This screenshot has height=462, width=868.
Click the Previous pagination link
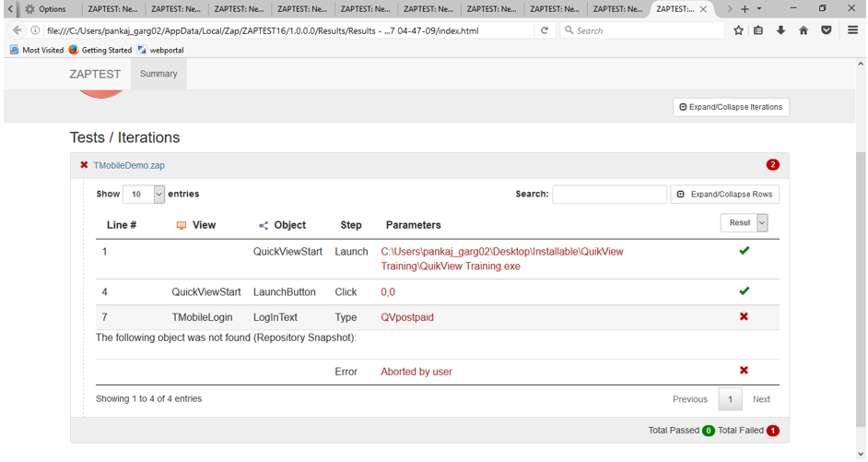pos(690,399)
